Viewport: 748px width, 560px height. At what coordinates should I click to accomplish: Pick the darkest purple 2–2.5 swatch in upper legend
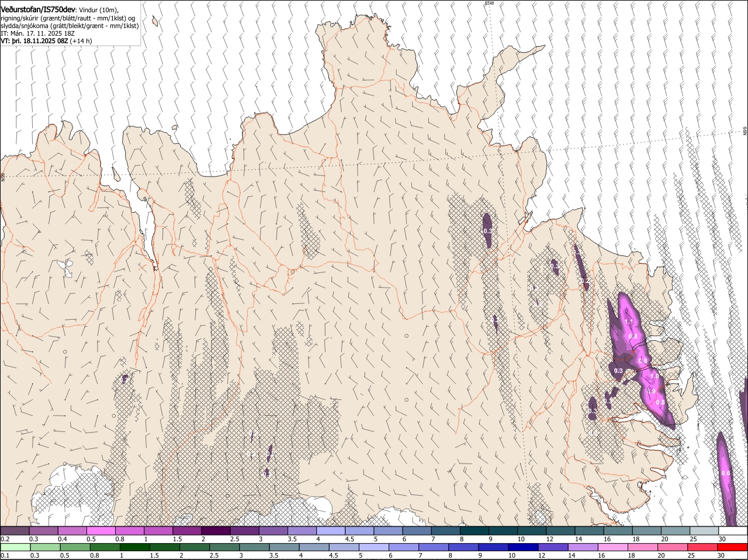click(x=216, y=531)
